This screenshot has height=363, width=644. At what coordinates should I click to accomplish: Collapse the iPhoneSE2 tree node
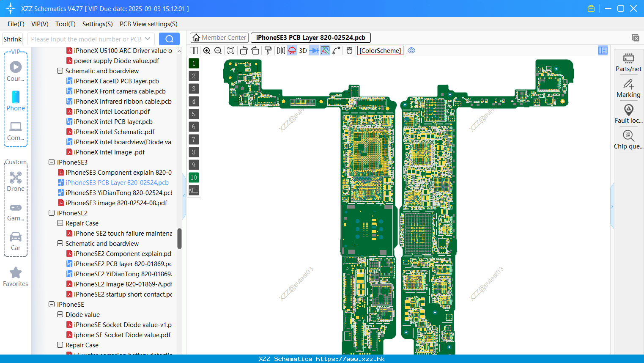click(x=52, y=213)
